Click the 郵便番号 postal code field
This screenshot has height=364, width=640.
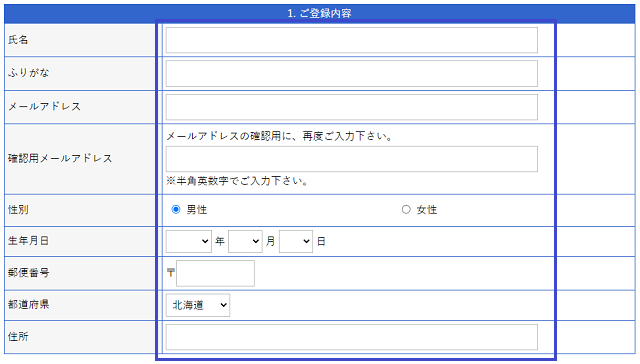pyautogui.click(x=216, y=273)
